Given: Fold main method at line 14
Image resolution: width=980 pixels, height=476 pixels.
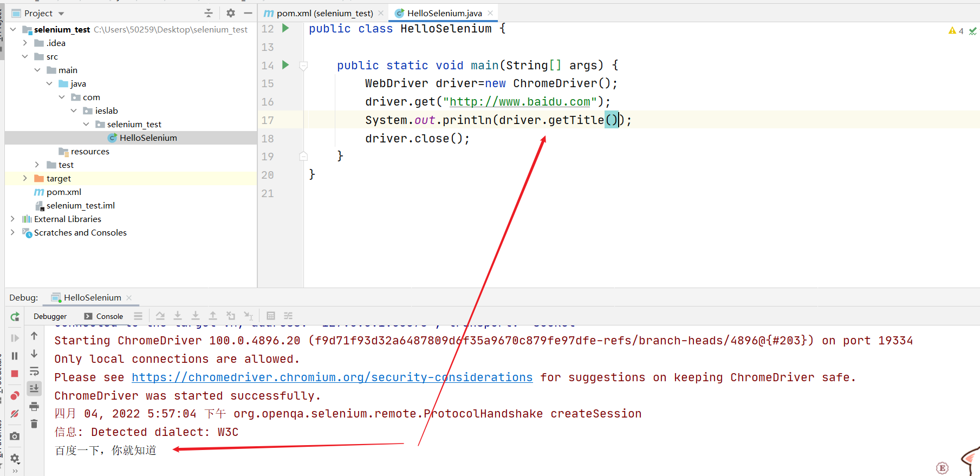Looking at the screenshot, I should (x=303, y=66).
